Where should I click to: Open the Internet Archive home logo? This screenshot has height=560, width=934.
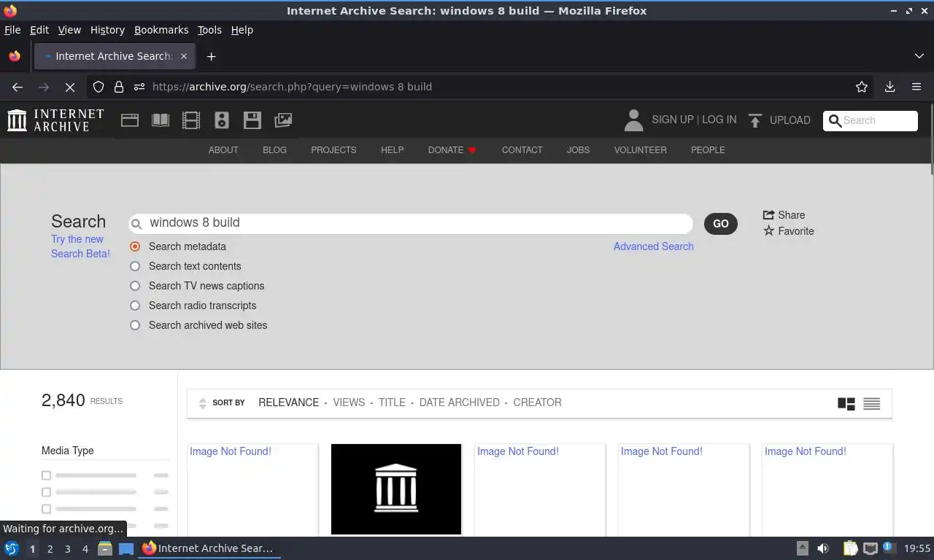55,120
